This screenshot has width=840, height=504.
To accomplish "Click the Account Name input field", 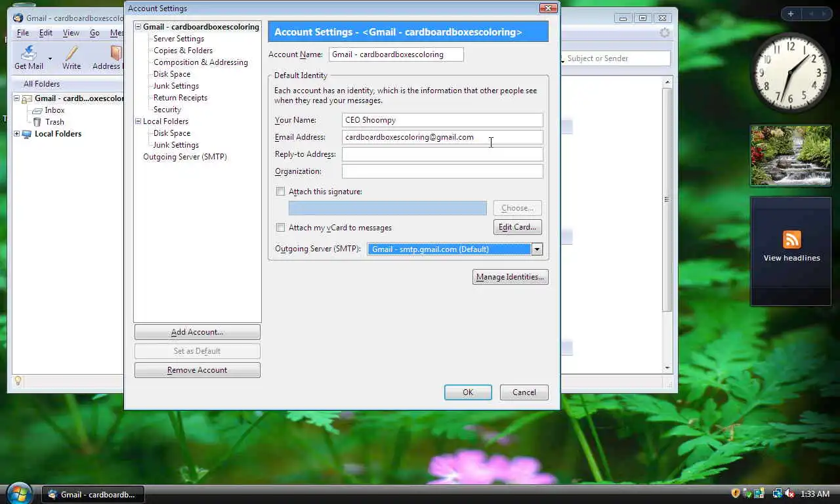I will (396, 54).
